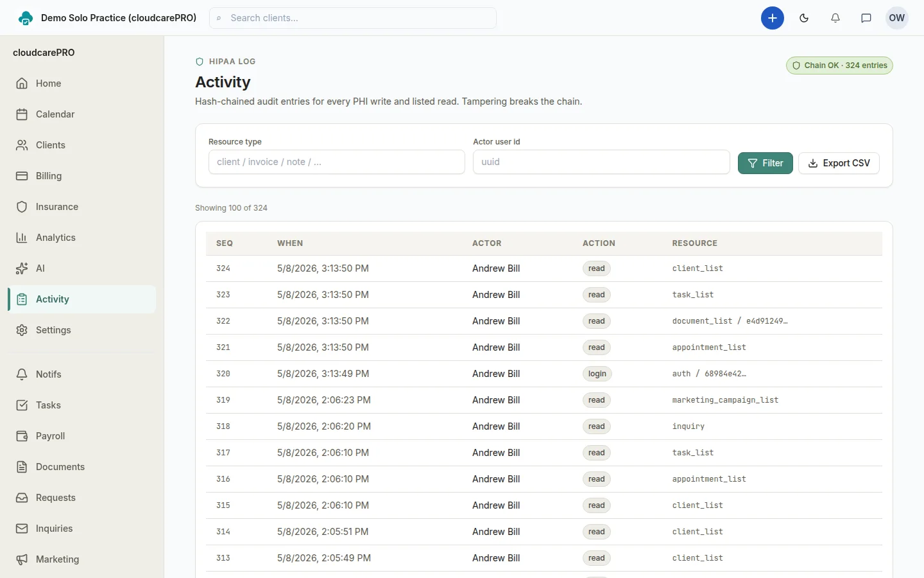924x578 pixels.
Task: Click the Home house icon in the sidebar
Action: 22,83
